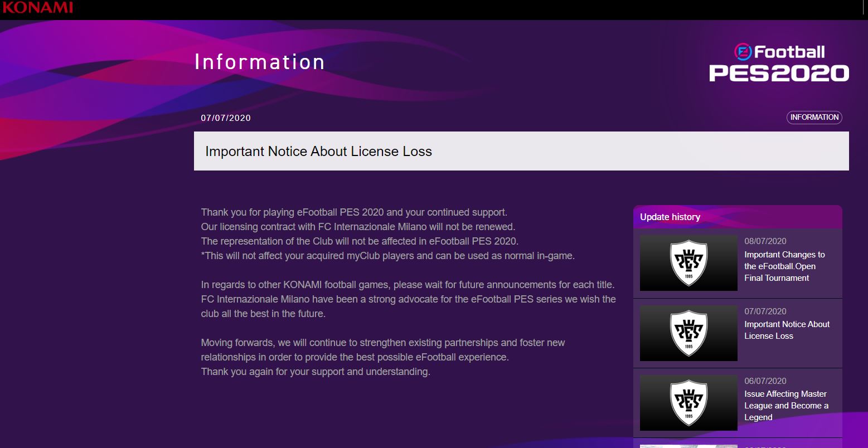Click the INFORMATION category tag
The width and height of the screenshot is (868, 448).
[x=814, y=118]
